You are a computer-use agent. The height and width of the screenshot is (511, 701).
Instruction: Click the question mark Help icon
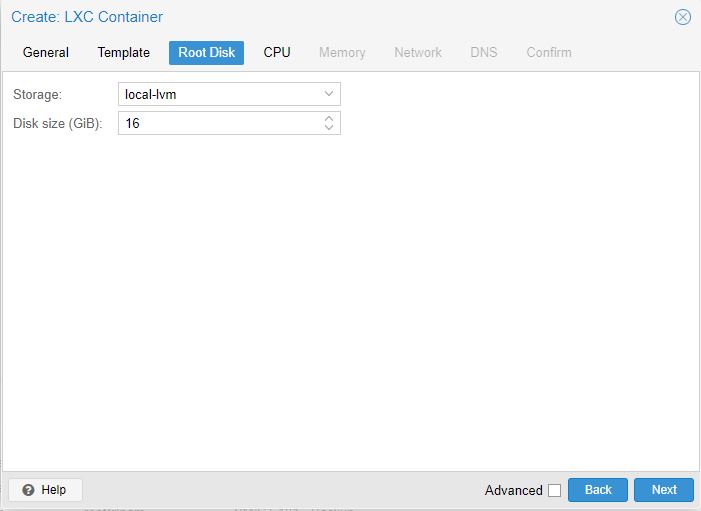(x=28, y=490)
